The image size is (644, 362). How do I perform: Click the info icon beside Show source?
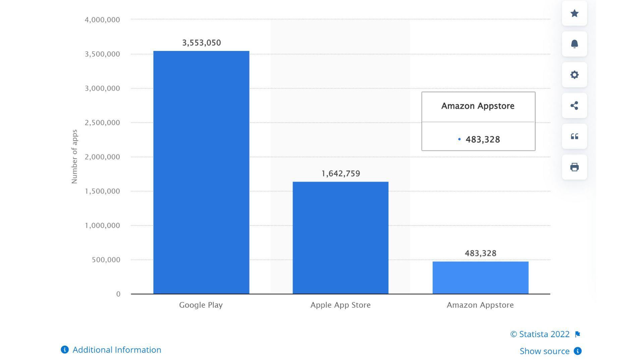pyautogui.click(x=578, y=351)
